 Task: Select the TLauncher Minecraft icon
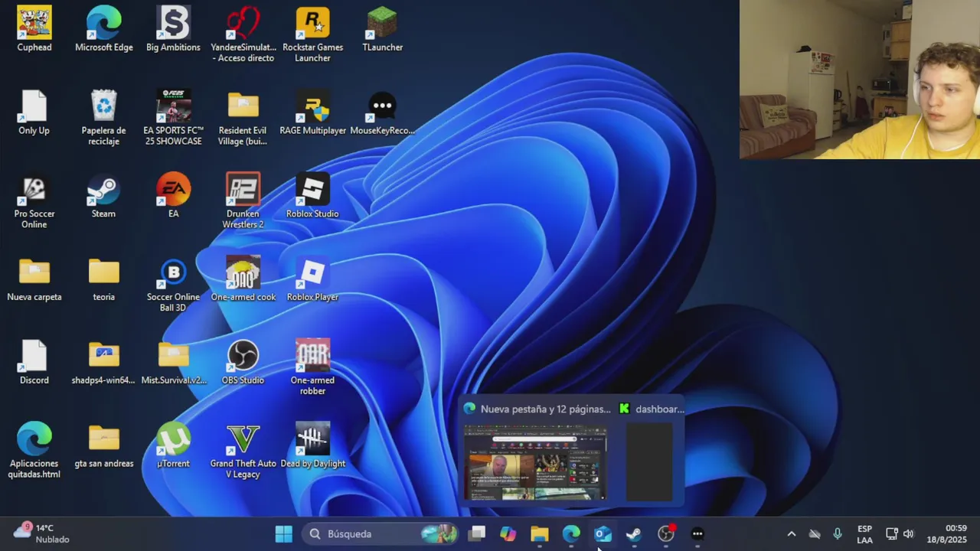point(382,29)
